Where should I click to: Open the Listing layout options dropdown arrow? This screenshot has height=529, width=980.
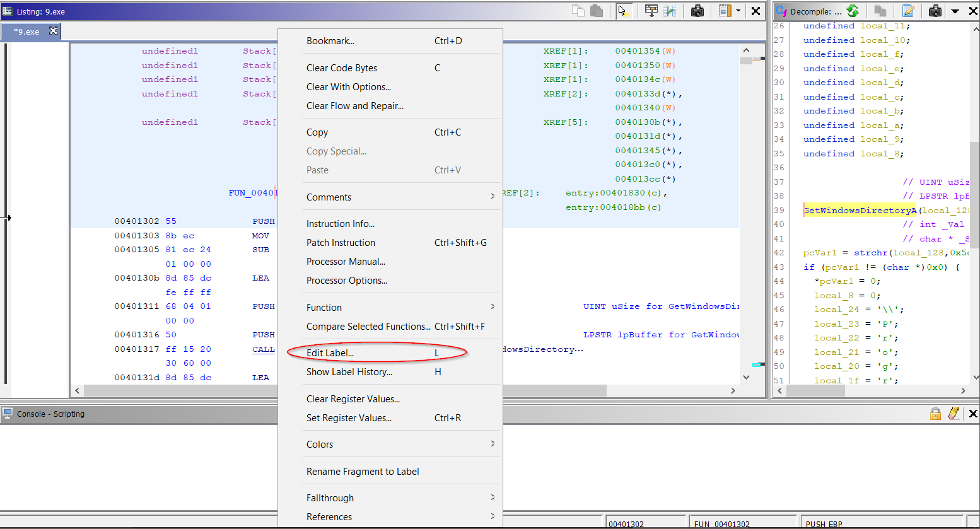pos(738,11)
